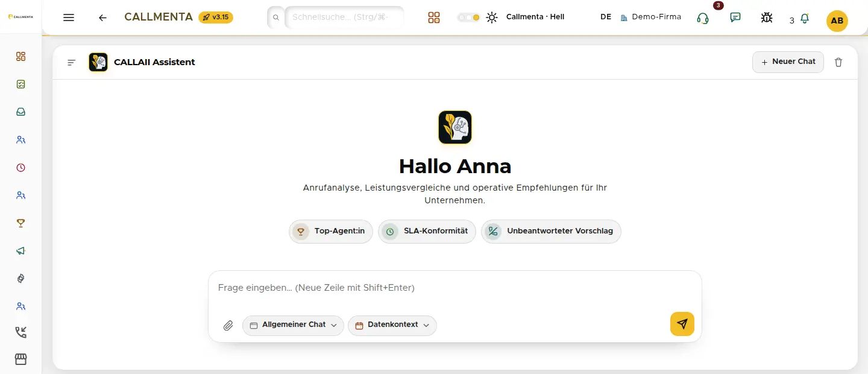Open the sidebar store icon
This screenshot has height=374, width=868.
(x=21, y=360)
